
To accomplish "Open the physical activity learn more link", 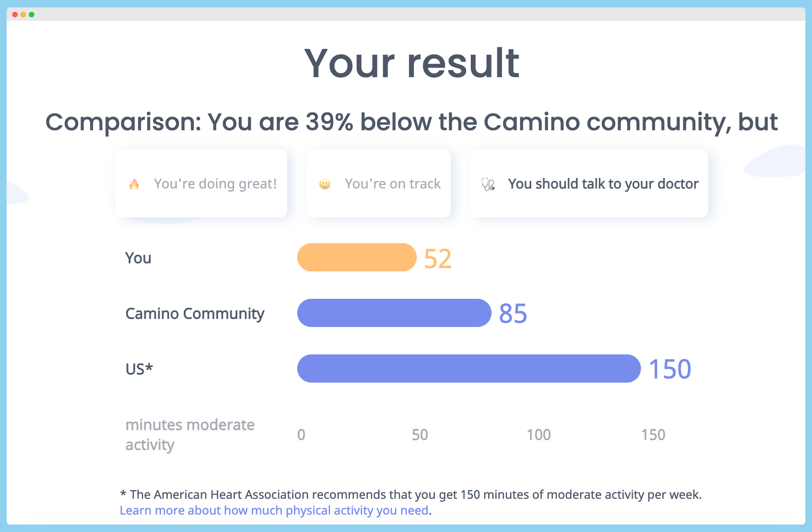I will coord(274,510).
